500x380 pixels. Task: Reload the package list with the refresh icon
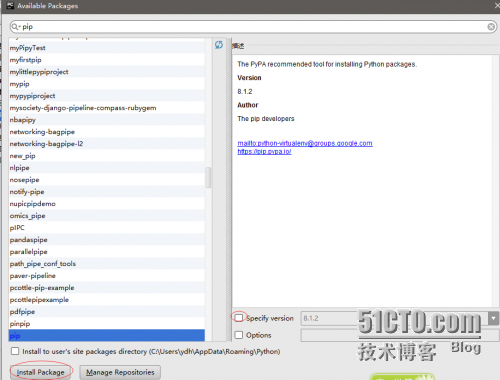click(x=219, y=45)
